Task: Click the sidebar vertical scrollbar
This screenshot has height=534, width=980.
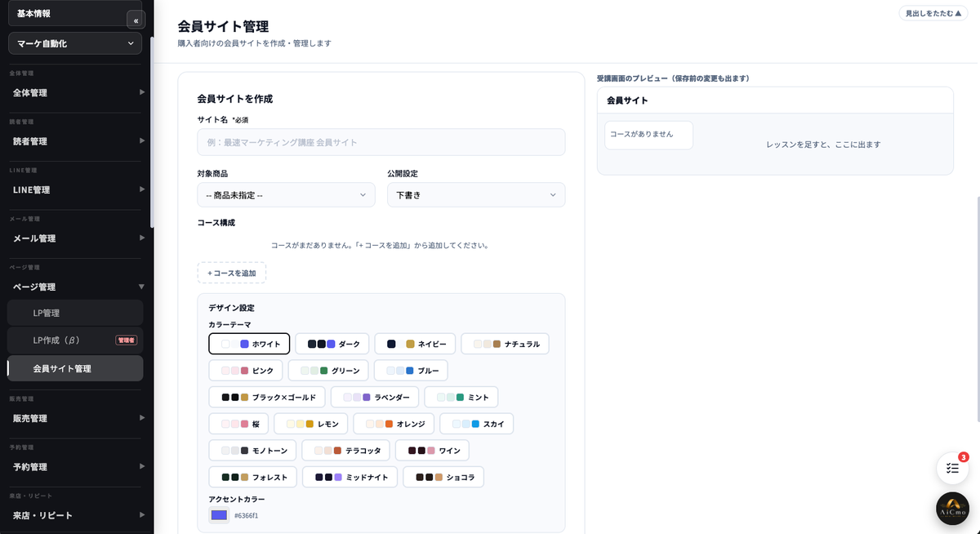Action: coord(152,131)
